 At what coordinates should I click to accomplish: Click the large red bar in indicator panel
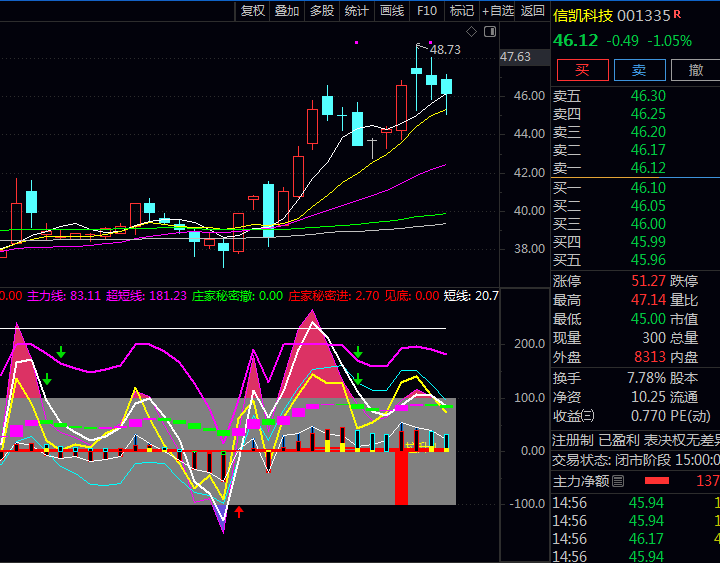pos(401,477)
